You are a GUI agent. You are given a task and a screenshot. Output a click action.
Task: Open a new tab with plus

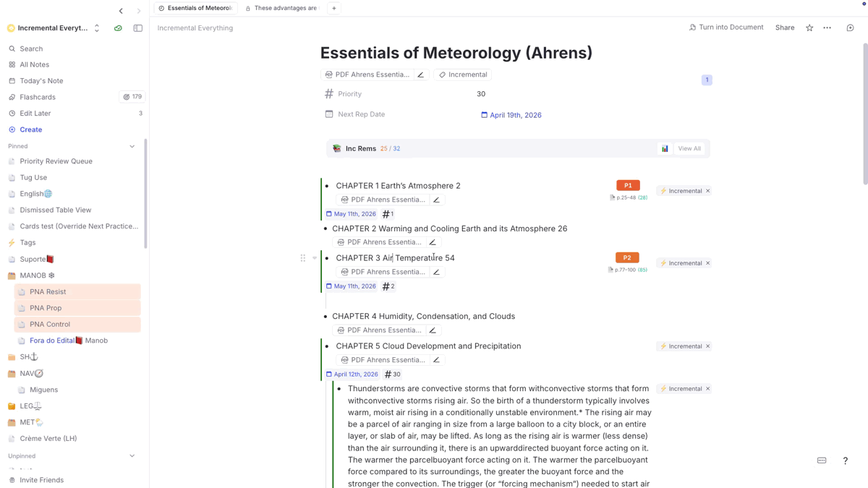click(x=334, y=8)
